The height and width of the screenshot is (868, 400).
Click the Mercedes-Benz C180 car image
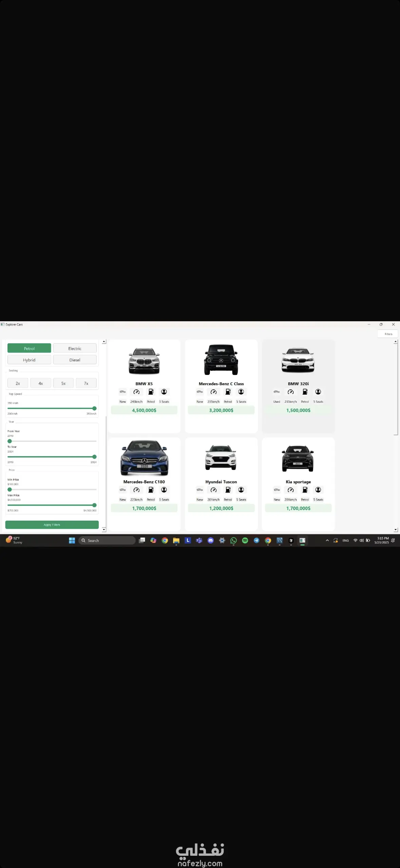[144, 458]
